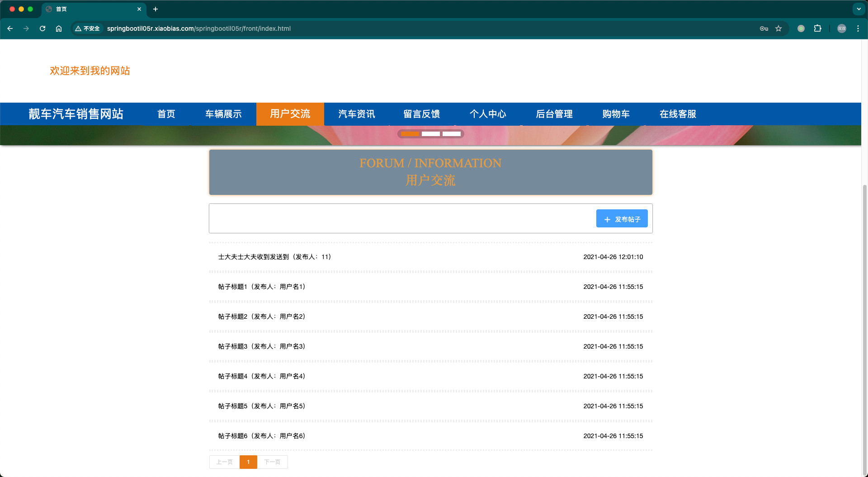Open post 帖子标题5 by 用户名5
Image resolution: width=868 pixels, height=477 pixels.
tap(430, 406)
